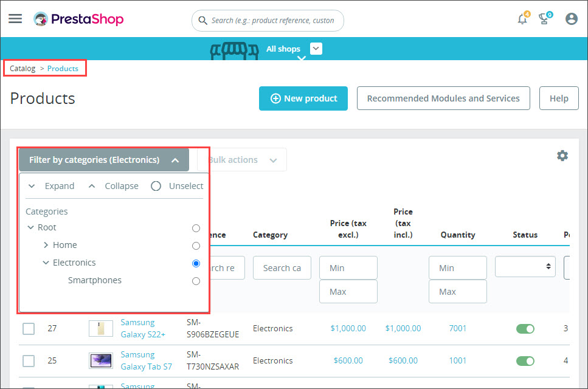Sort by Status column header
Image resolution: width=588 pixels, height=389 pixels.
tap(525, 235)
